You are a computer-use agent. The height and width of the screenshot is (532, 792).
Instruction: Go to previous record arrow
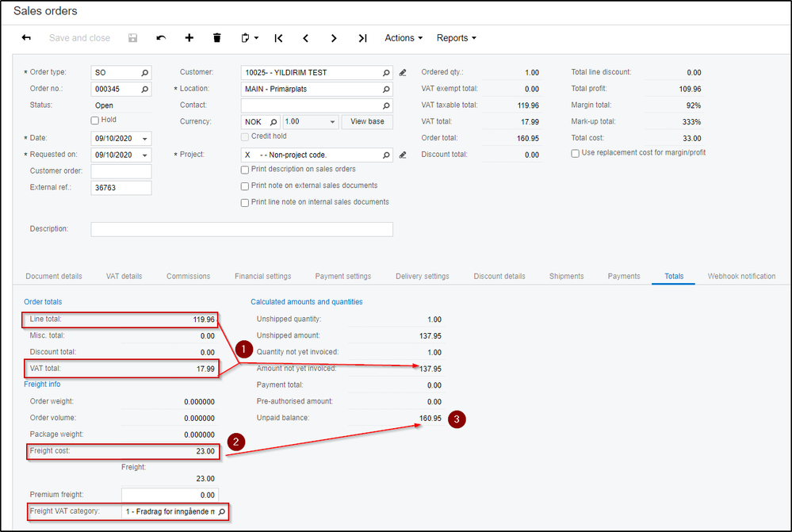click(305, 38)
